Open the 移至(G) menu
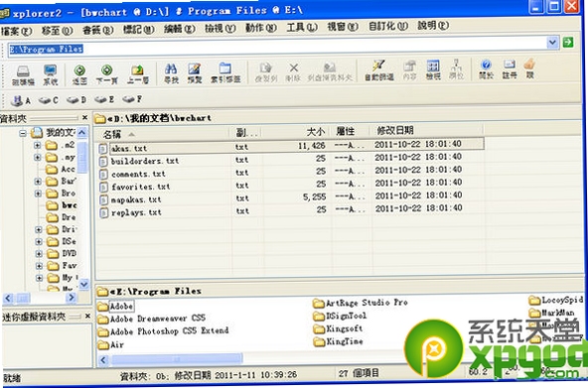Image resolution: width=588 pixels, height=388 pixels. click(57, 31)
